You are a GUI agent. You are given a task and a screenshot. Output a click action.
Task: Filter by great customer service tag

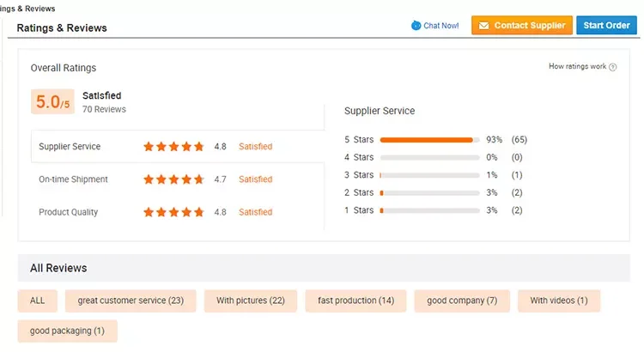pyautogui.click(x=131, y=300)
